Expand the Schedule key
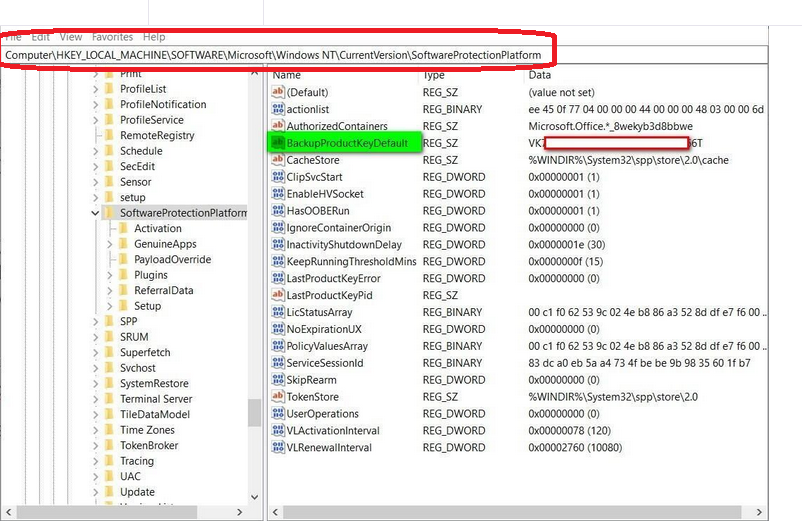This screenshot has height=521, width=802. [95, 151]
